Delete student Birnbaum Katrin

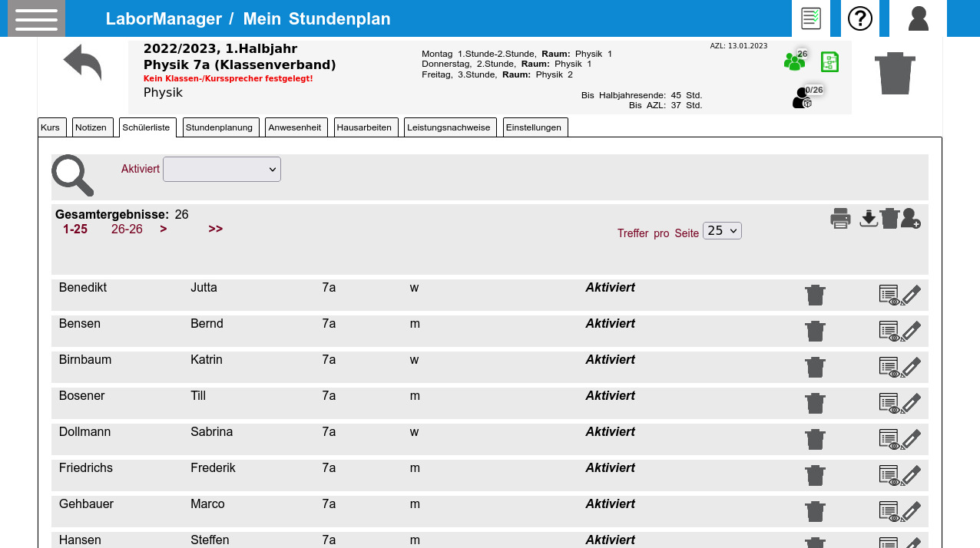point(816,367)
